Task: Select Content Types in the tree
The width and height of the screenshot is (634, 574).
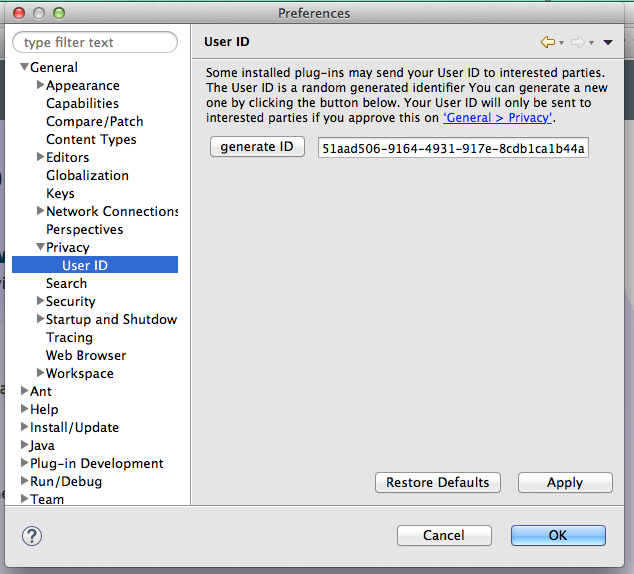Action: (x=91, y=139)
